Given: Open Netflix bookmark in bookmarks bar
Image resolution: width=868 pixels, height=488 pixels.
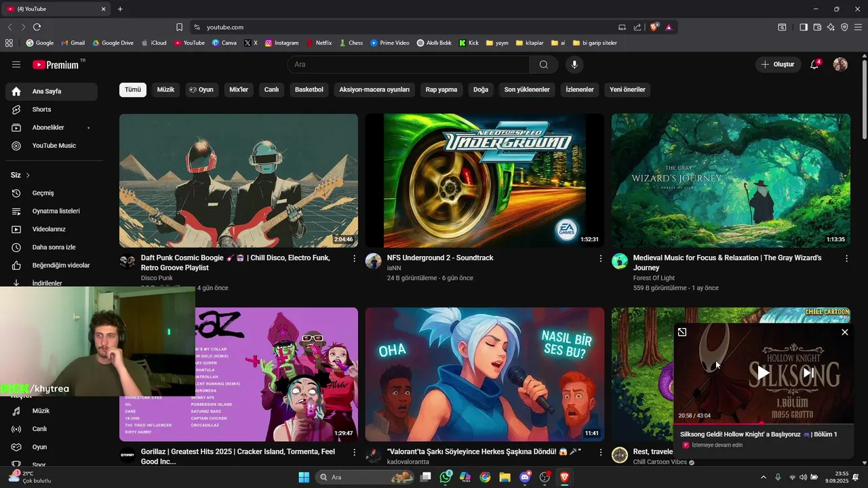Looking at the screenshot, I should click(319, 43).
